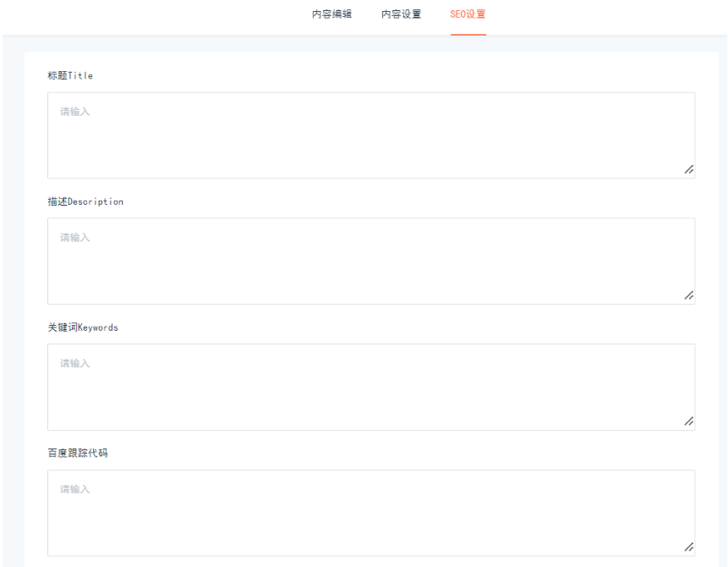Click the 关键词Keywords textarea resize handle
The width and height of the screenshot is (728, 567).
(689, 421)
